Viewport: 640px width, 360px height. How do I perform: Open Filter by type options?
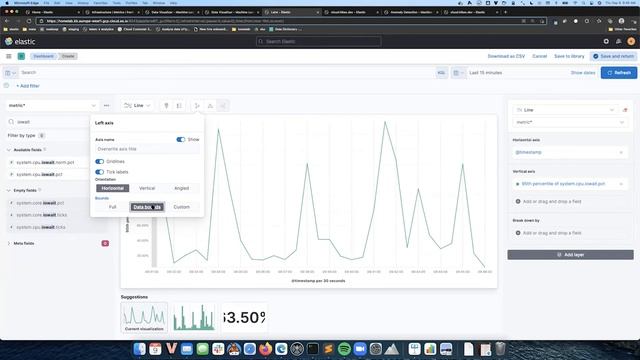[26, 136]
